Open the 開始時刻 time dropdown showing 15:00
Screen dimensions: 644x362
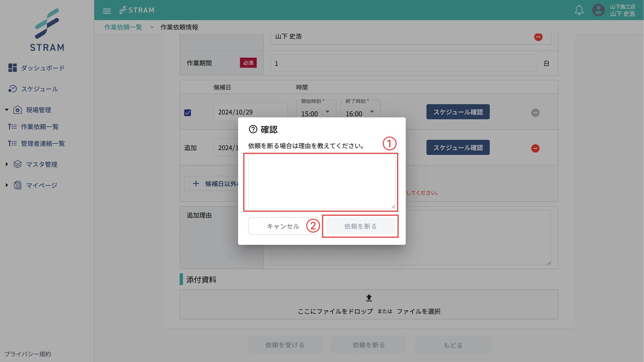pyautogui.click(x=328, y=113)
